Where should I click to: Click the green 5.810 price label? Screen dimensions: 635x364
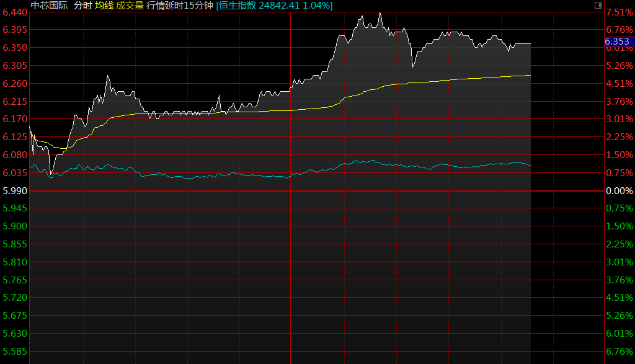pos(15,262)
